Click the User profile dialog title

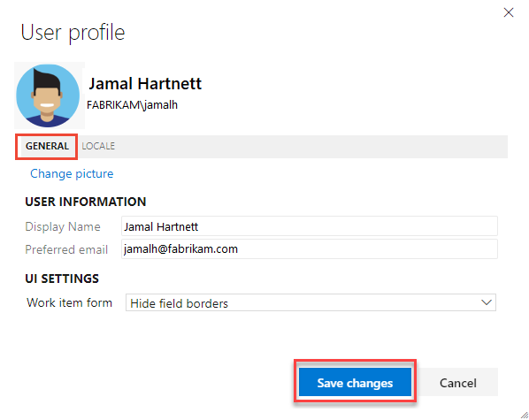73,33
